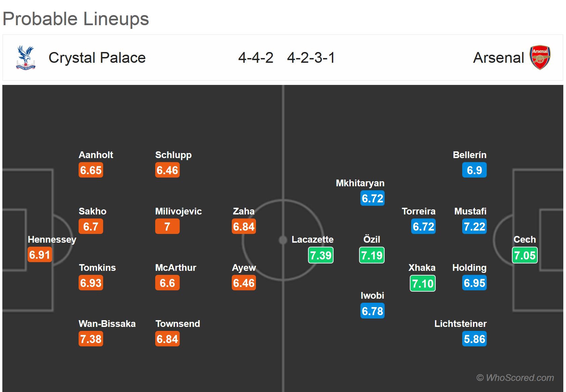Click Wan-Bissaka's 7.38 rating badge
Image resolution: width=566 pixels, height=392 pixels.
coord(91,339)
